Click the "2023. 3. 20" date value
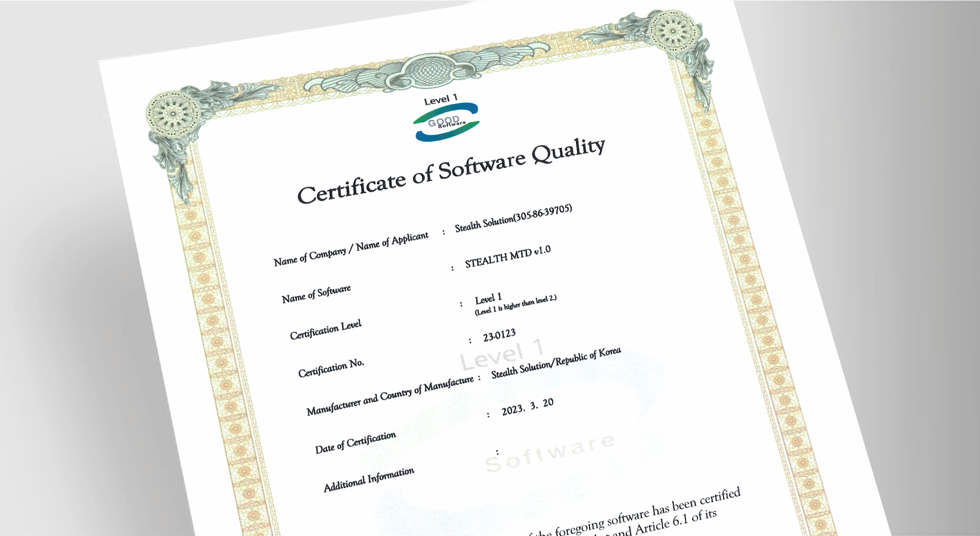 528,406
